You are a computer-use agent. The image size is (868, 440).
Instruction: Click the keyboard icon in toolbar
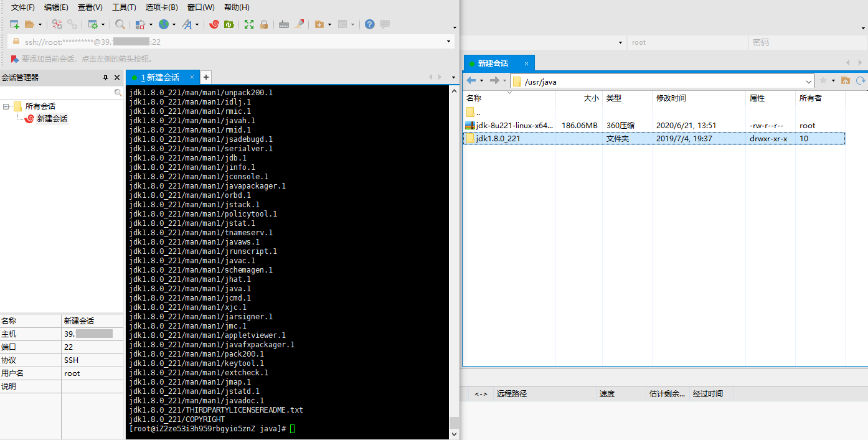coord(284,24)
